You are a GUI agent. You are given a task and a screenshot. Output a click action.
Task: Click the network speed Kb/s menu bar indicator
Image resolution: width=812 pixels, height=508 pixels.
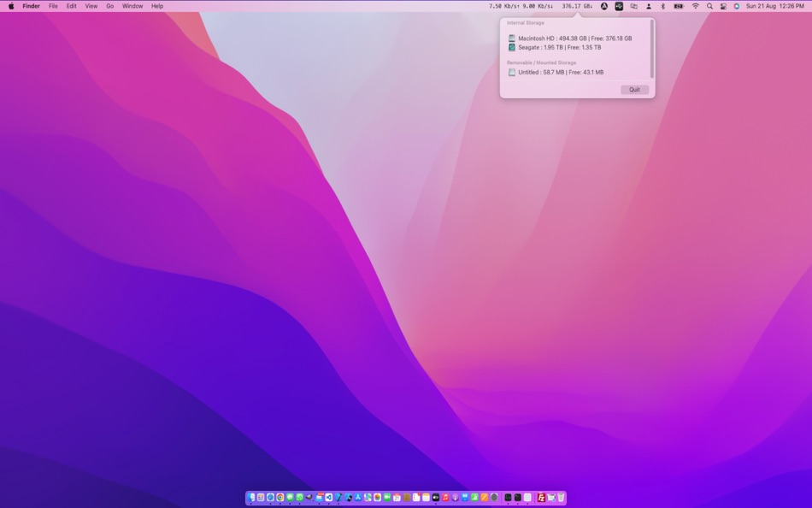pyautogui.click(x=521, y=6)
